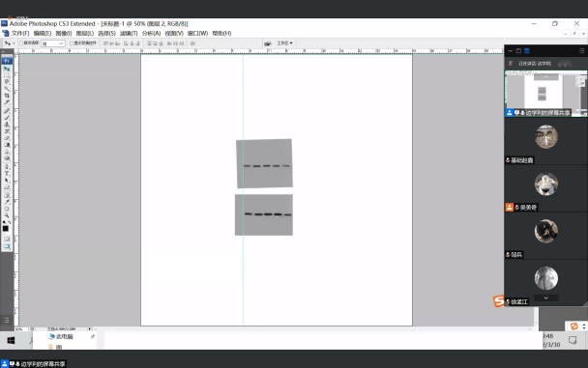Open the 视图(V) menu
The image size is (588, 368).
(x=174, y=33)
